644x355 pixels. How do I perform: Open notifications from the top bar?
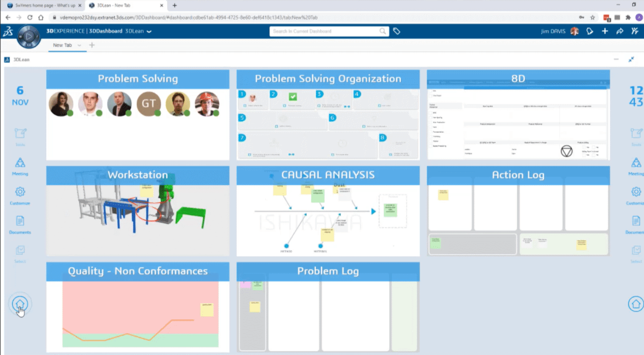[x=590, y=31]
